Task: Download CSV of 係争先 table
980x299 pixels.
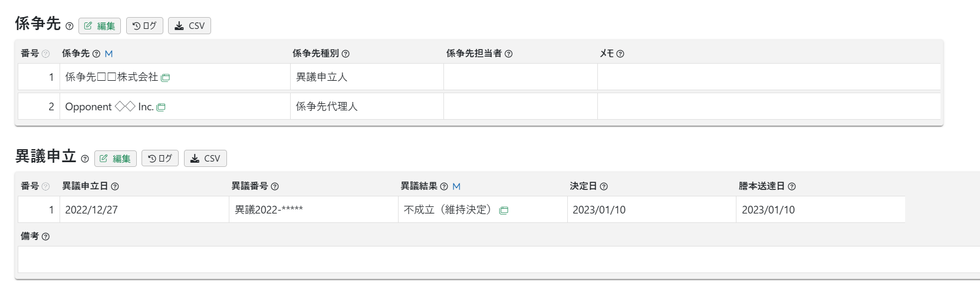Action: (189, 26)
